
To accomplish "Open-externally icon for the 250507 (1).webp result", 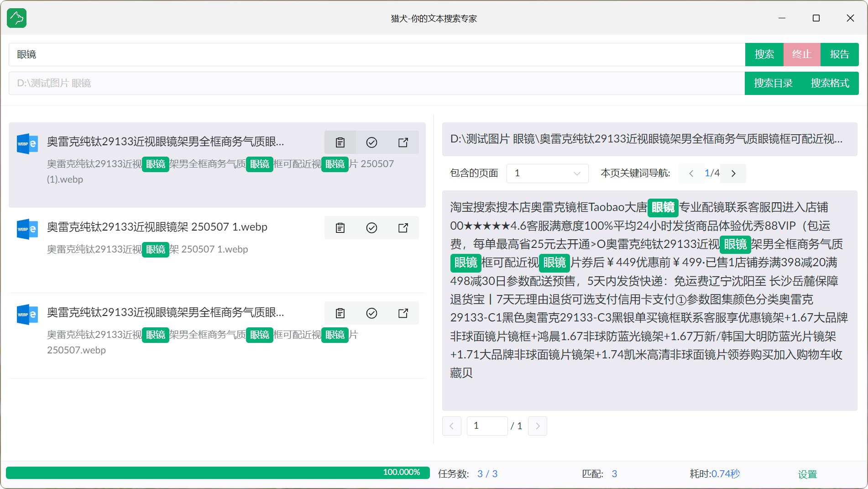I will (x=403, y=142).
